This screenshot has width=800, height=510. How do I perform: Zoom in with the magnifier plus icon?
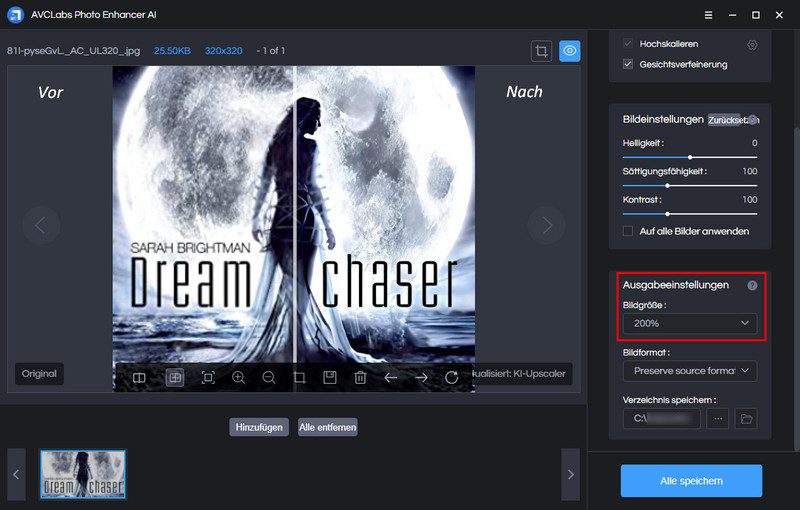click(x=238, y=378)
